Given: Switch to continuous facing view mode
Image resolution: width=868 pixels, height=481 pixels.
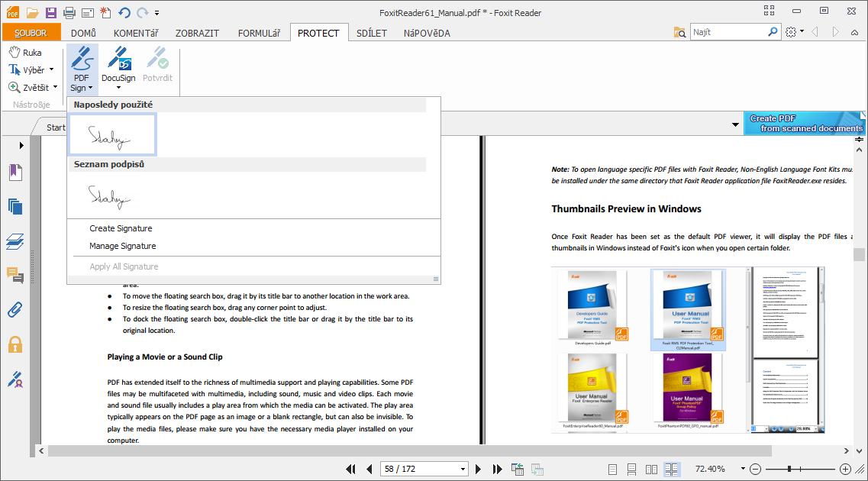Looking at the screenshot, I should [672, 470].
